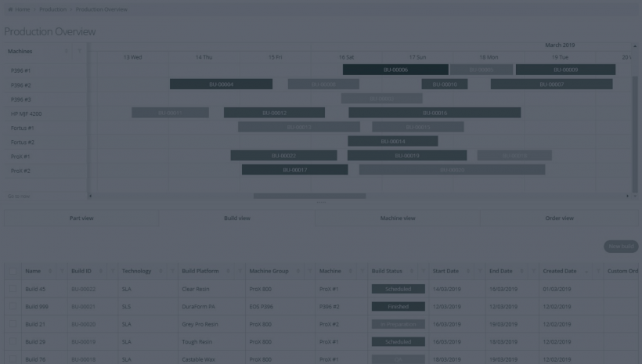Open the Machine column filter dropdown
The height and width of the screenshot is (364, 642).
(360, 272)
